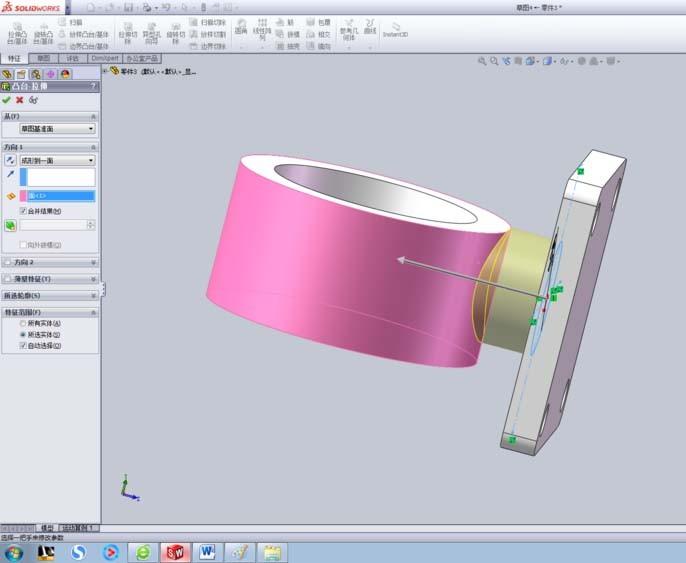686x563 pixels.
Task: Click the face selection box showing 面<1>
Action: click(57, 196)
